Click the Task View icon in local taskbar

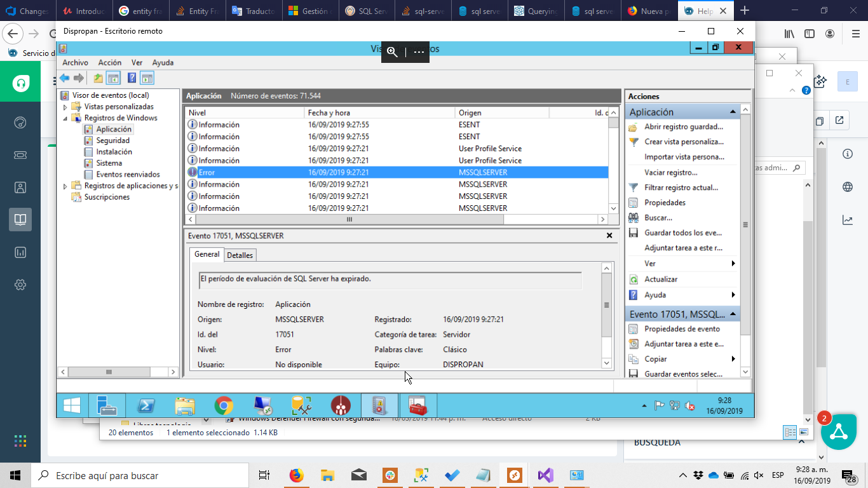pos(264,475)
